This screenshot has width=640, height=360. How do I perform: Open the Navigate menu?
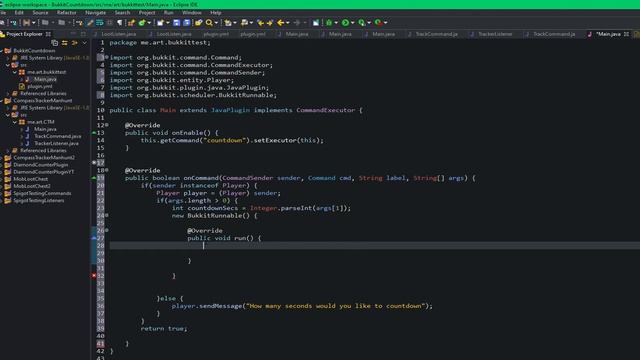click(x=96, y=13)
